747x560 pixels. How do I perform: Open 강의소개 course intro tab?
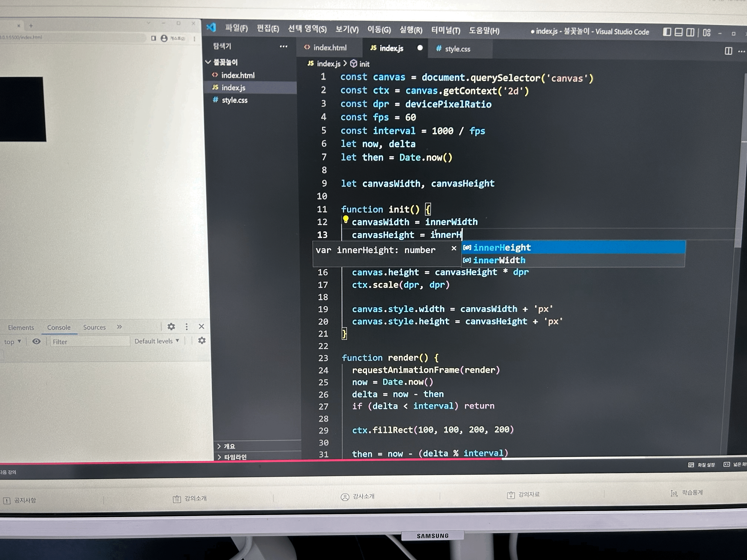point(190,499)
